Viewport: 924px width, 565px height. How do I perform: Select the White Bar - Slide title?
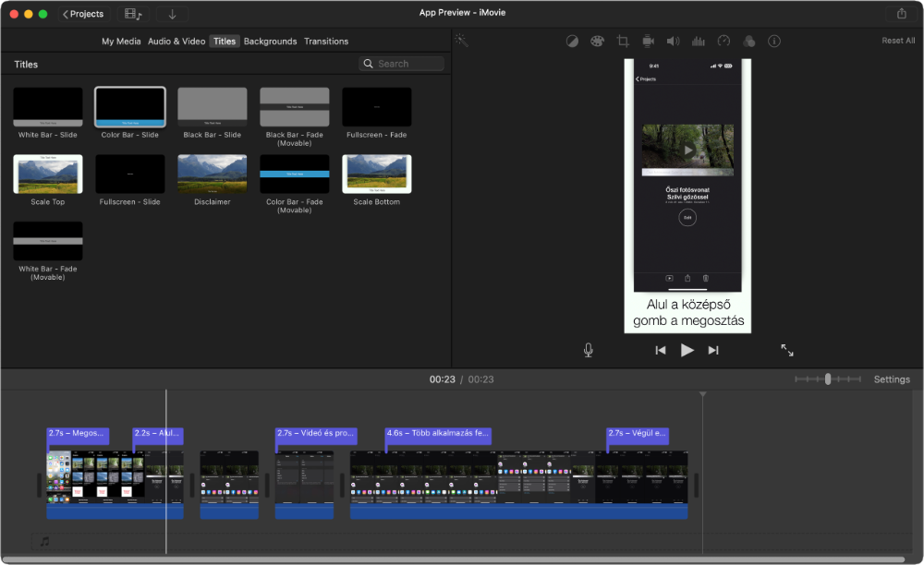point(48,107)
